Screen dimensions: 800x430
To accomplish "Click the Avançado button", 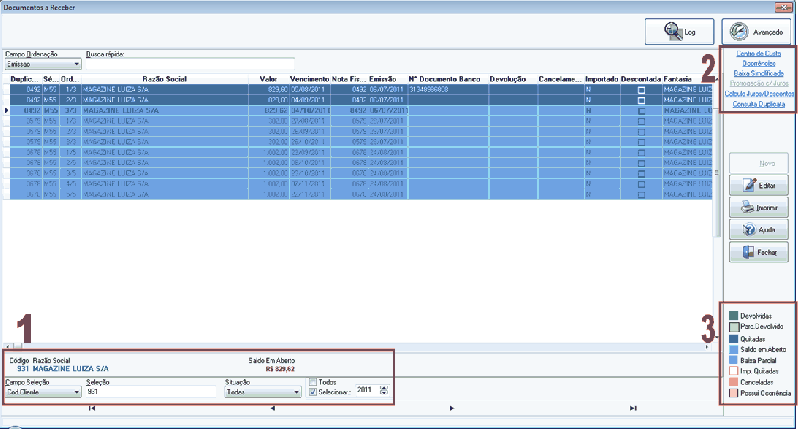I will click(x=756, y=32).
